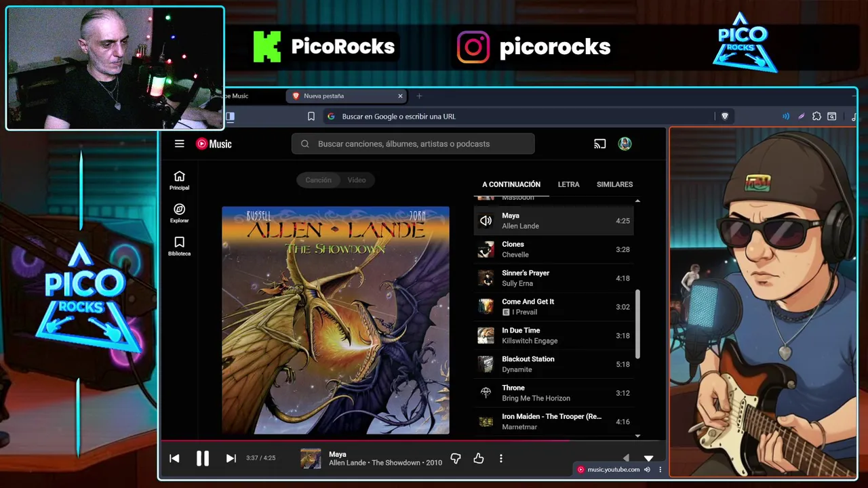Open The Showdown album link in player bar
The height and width of the screenshot is (488, 868).
(x=396, y=463)
